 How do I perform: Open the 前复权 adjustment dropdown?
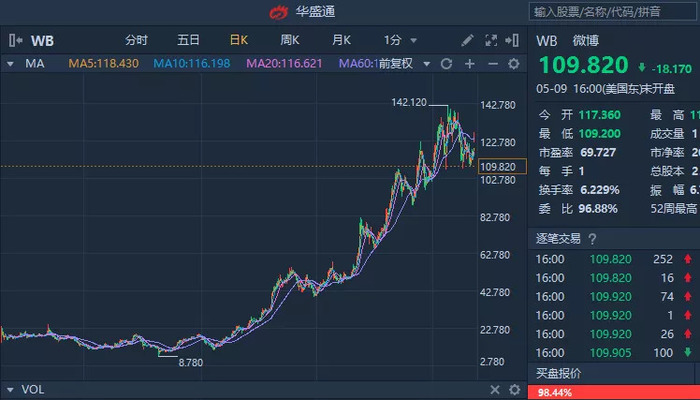(x=404, y=64)
